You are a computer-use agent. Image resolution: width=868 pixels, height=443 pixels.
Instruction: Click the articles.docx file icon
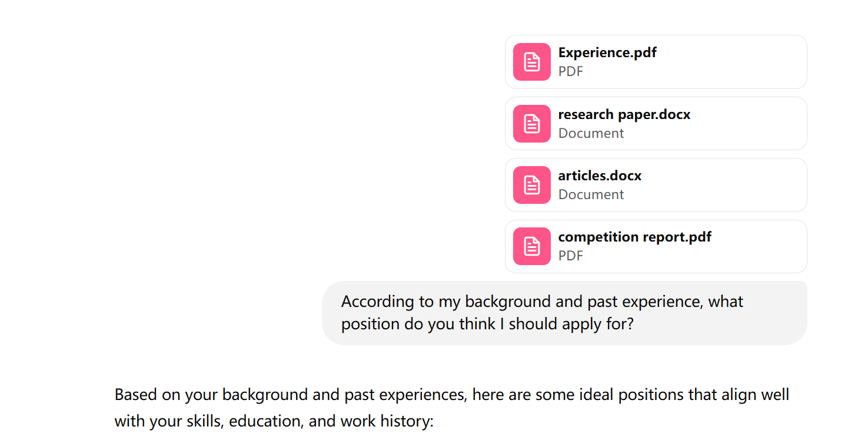(x=532, y=185)
